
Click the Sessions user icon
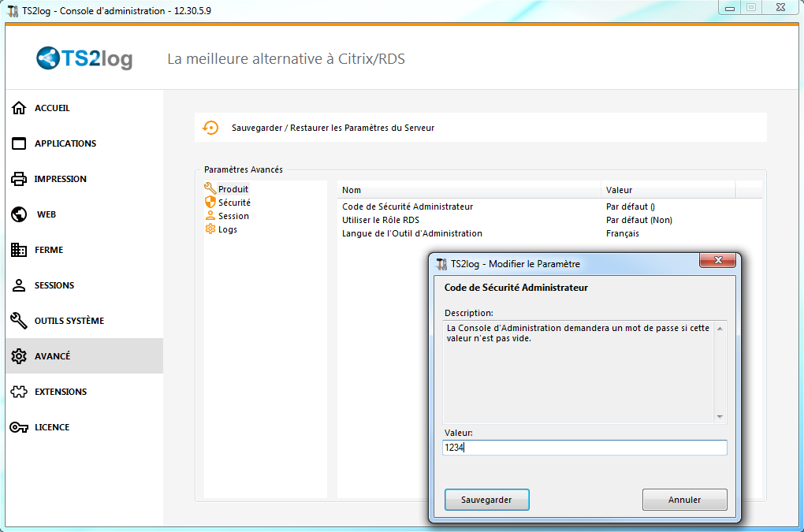[19, 285]
